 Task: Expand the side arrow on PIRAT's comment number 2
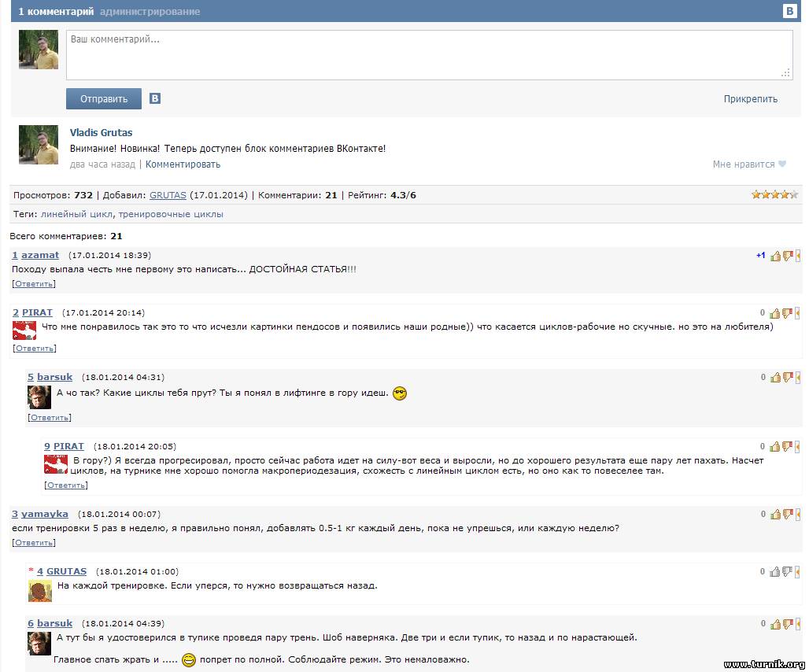pyautogui.click(x=798, y=313)
